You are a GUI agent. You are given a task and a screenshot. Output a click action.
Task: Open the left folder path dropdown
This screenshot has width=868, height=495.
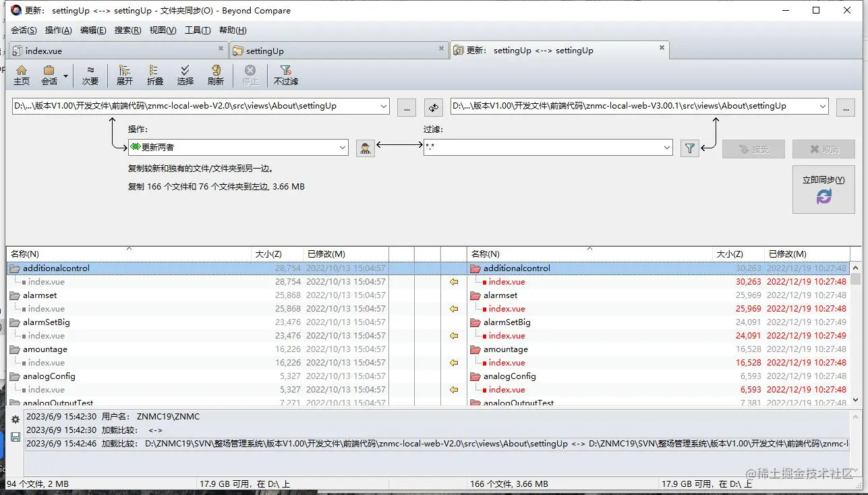tap(384, 106)
